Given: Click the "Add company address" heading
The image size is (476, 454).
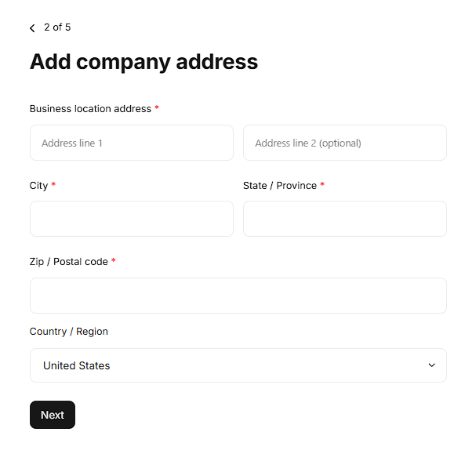Looking at the screenshot, I should point(144,61).
